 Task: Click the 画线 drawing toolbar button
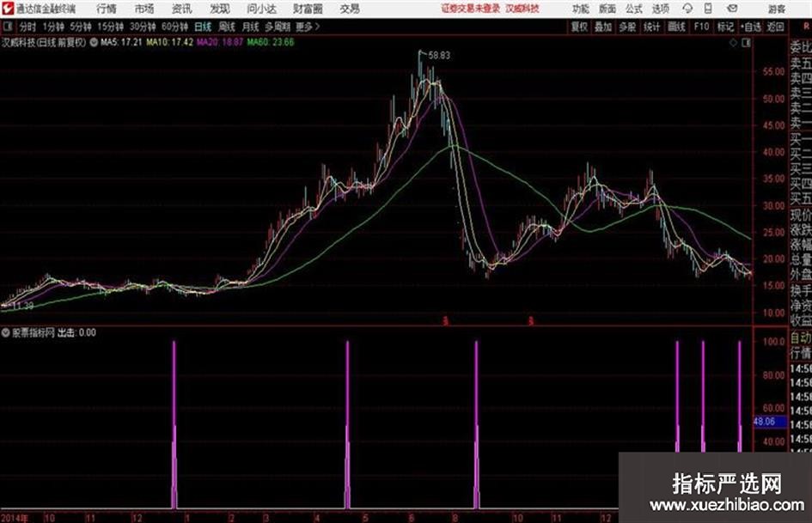coord(676,27)
